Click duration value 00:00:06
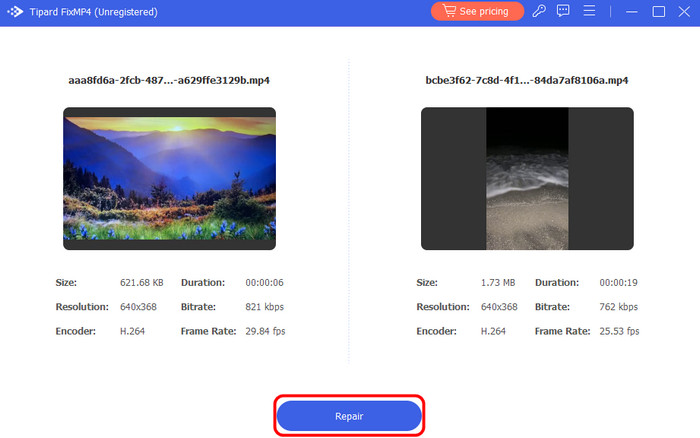This screenshot has height=438, width=700. pyautogui.click(x=264, y=283)
